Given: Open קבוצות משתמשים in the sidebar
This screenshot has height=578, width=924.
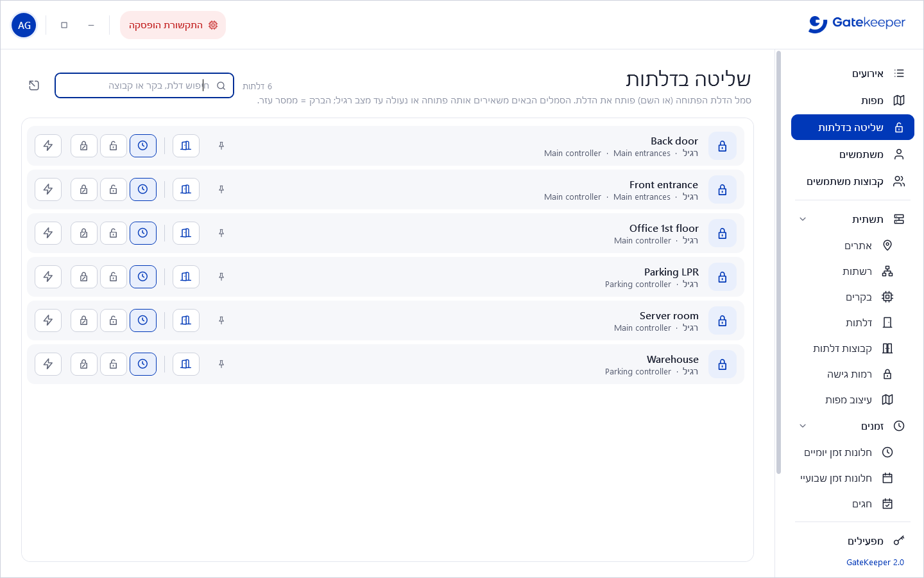Looking at the screenshot, I should coord(853,181).
